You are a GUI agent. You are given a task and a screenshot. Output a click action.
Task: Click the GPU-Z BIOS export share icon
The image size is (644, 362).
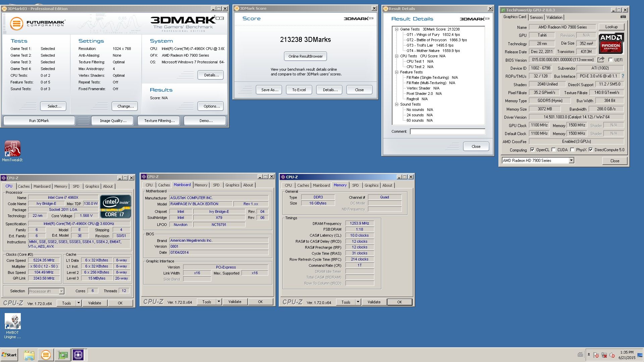pos(601,60)
